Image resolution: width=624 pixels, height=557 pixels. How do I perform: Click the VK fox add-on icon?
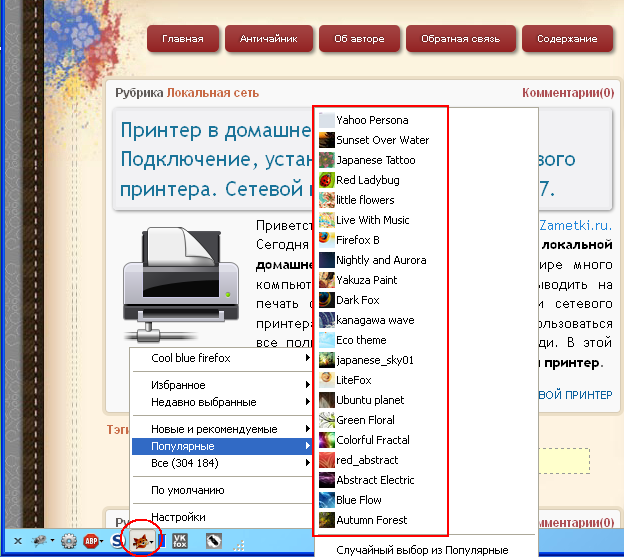[180, 541]
